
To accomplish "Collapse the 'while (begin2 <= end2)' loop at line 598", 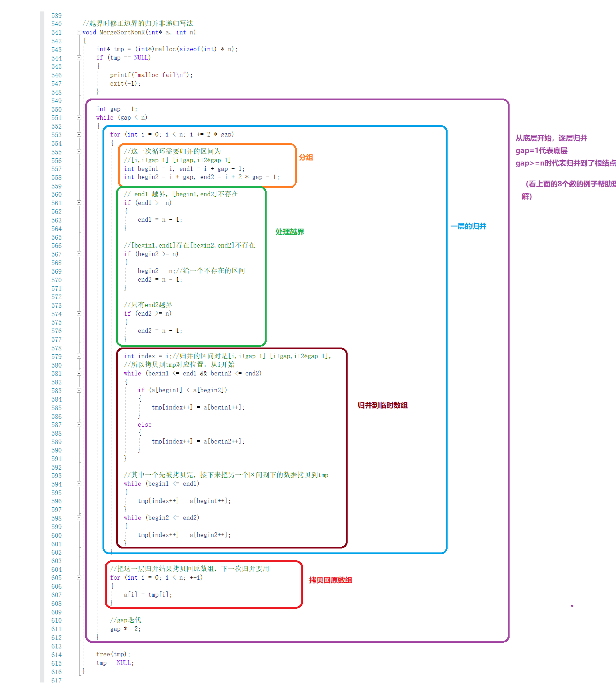I will click(79, 518).
